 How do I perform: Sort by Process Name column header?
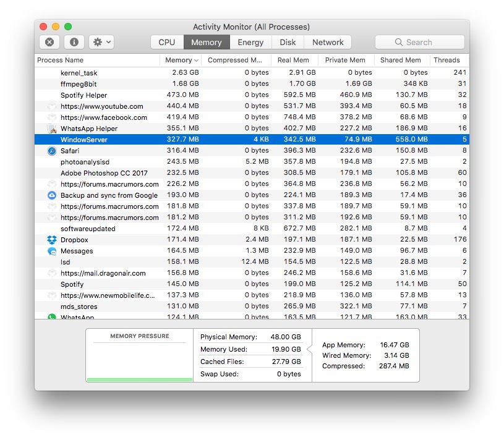click(x=97, y=60)
